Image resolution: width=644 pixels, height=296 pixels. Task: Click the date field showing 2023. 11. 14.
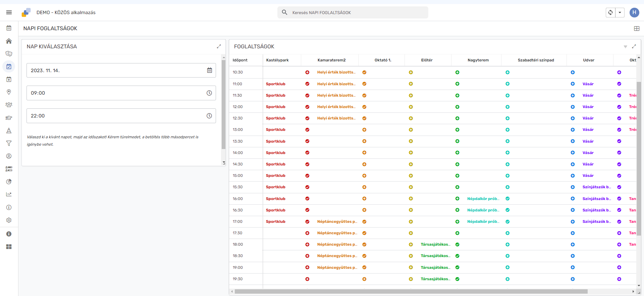(x=121, y=70)
